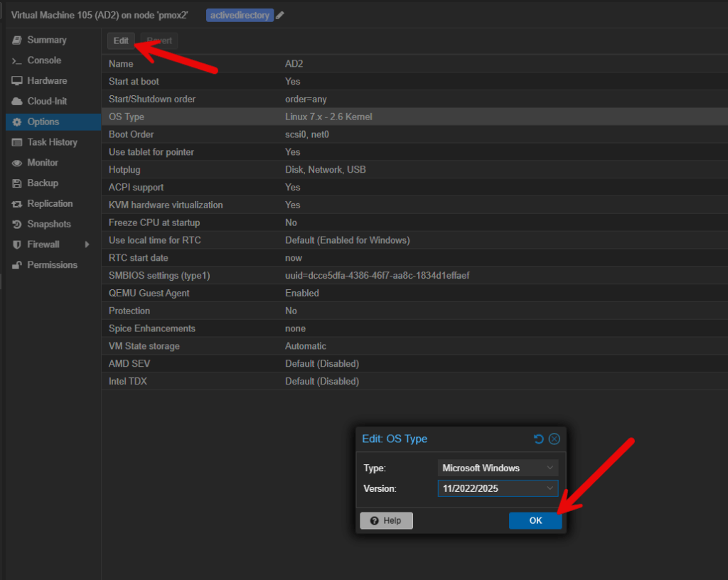This screenshot has height=580, width=728.
Task: Open the Permissions section
Action: tap(52, 264)
